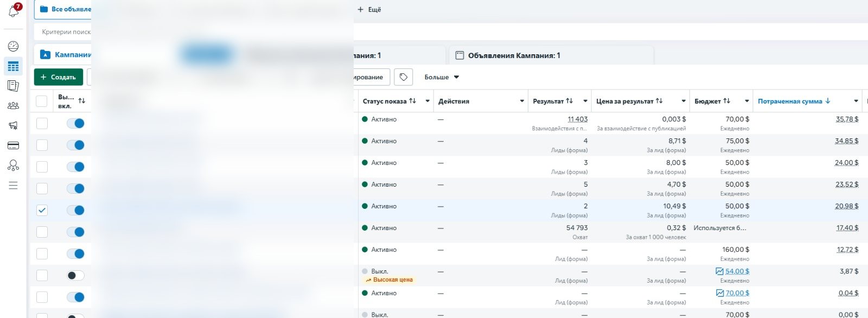The width and height of the screenshot is (868, 318).
Task: Open the audiences people icon in sidebar
Action: pos(14,106)
